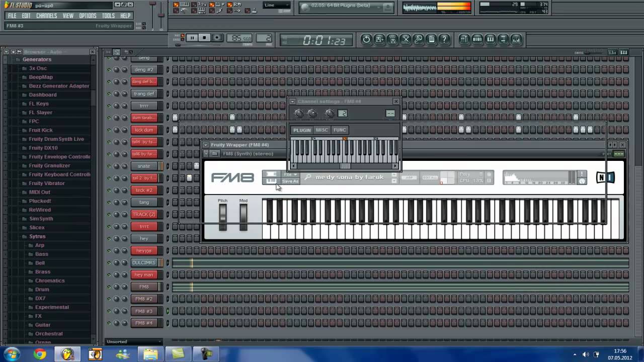Toggle channel select LED for FM8 #3
The height and width of the screenshot is (362, 644).
(x=168, y=311)
